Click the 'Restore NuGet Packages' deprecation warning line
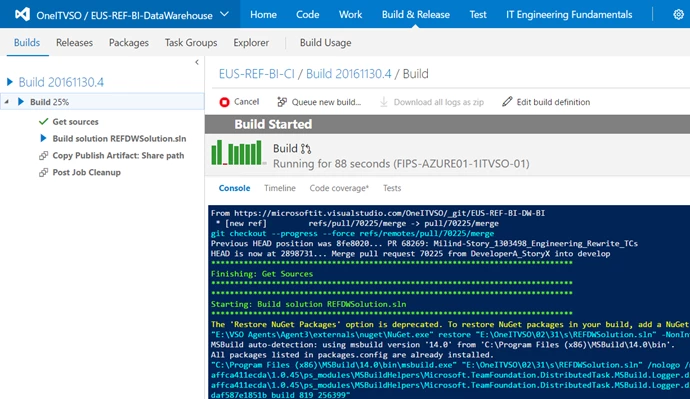 (x=450, y=324)
